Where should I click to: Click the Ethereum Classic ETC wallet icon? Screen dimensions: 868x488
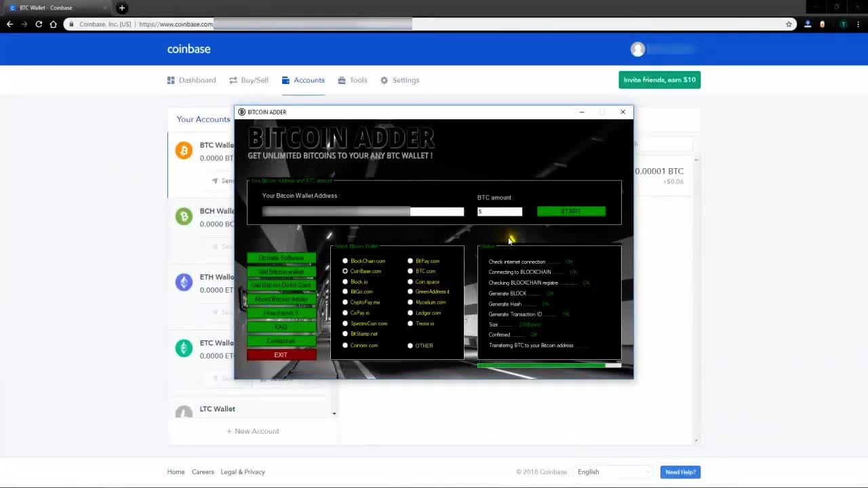184,348
